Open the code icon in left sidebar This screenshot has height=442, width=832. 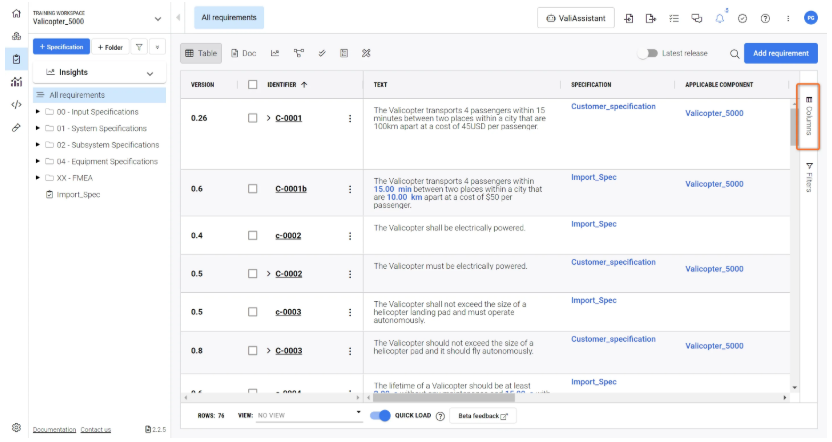pos(16,105)
